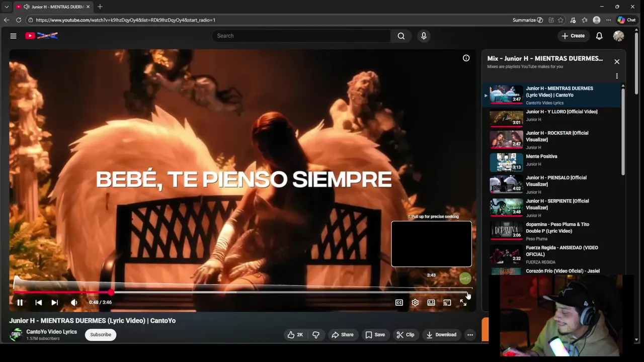Close the Mix playlist panel
Image resolution: width=644 pixels, height=362 pixels.
[x=617, y=62]
